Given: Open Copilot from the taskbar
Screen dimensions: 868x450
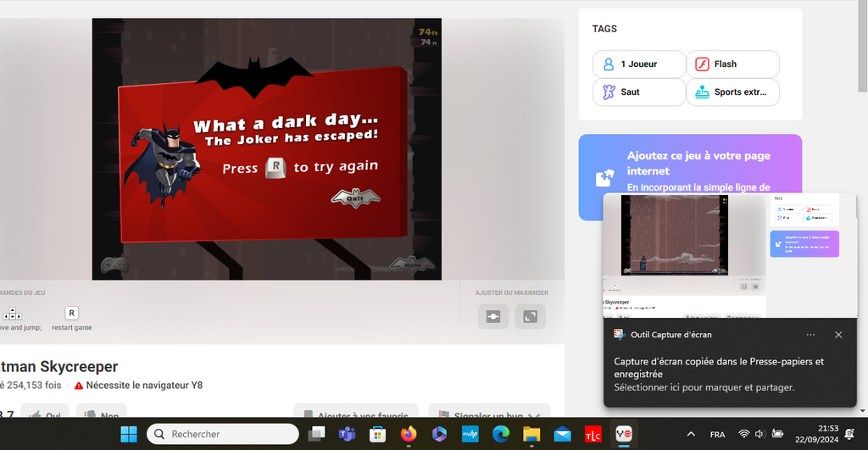Looking at the screenshot, I should tap(440, 434).
